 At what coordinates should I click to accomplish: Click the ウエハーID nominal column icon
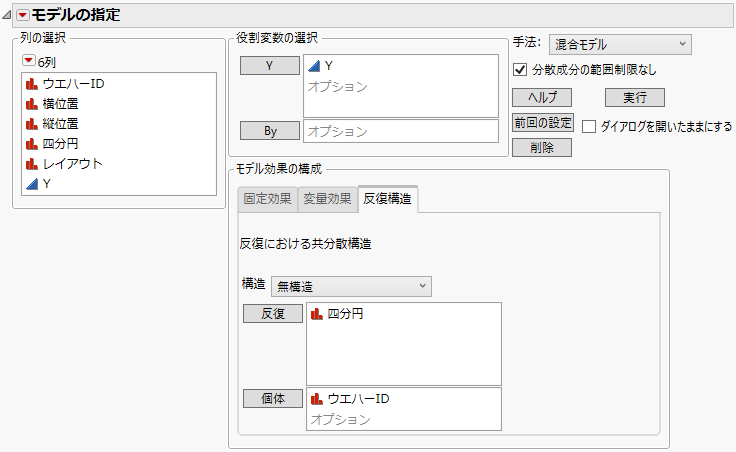coord(32,83)
